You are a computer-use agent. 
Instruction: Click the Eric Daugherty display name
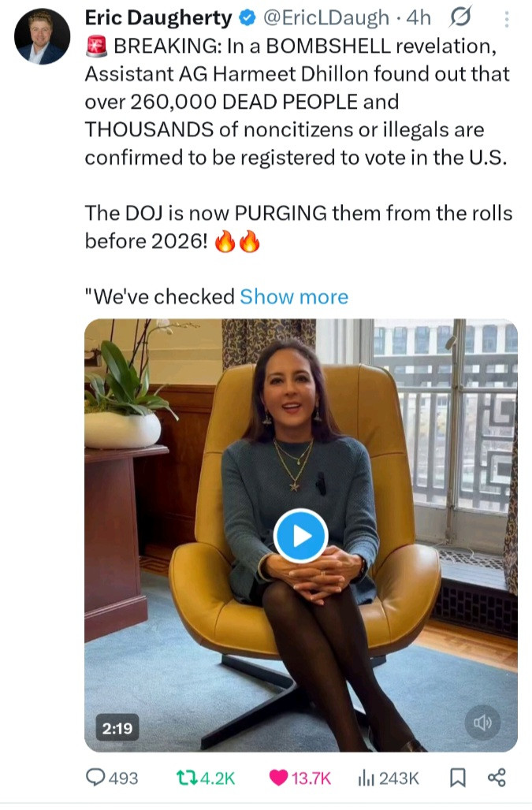[x=158, y=18]
